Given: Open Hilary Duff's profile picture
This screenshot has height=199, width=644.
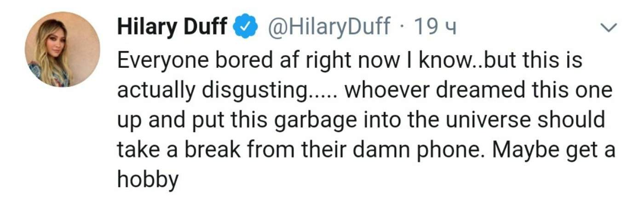Looking at the screenshot, I should 62,49.
